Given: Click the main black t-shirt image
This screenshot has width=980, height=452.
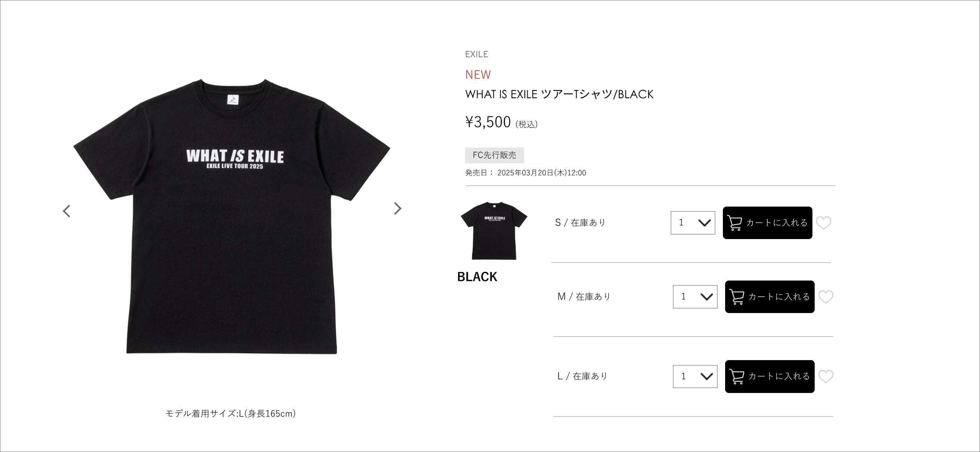Looking at the screenshot, I should (232, 216).
